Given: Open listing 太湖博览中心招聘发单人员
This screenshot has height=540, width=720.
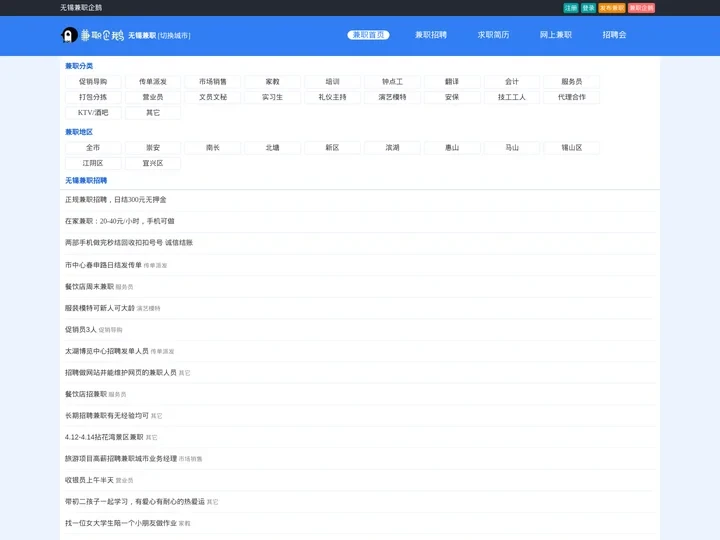Looking at the screenshot, I should tap(107, 351).
